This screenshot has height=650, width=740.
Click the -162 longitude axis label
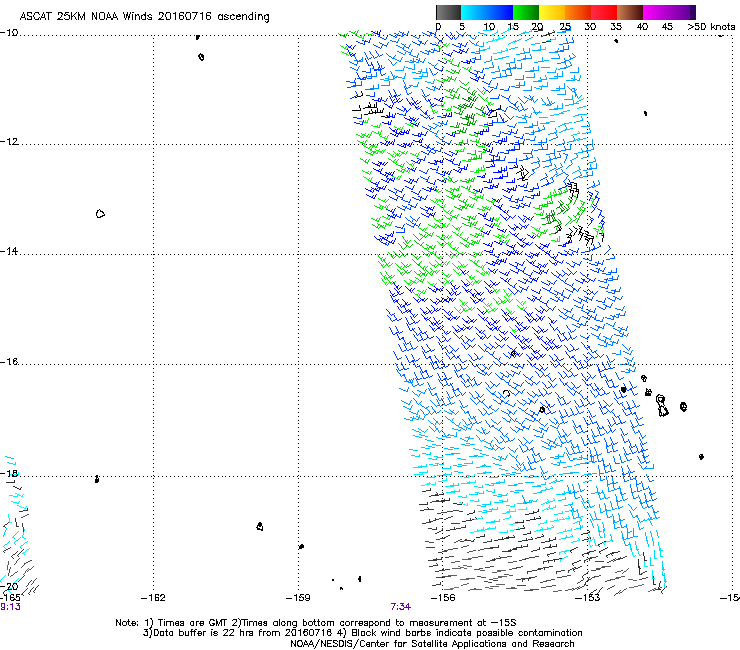[x=153, y=598]
